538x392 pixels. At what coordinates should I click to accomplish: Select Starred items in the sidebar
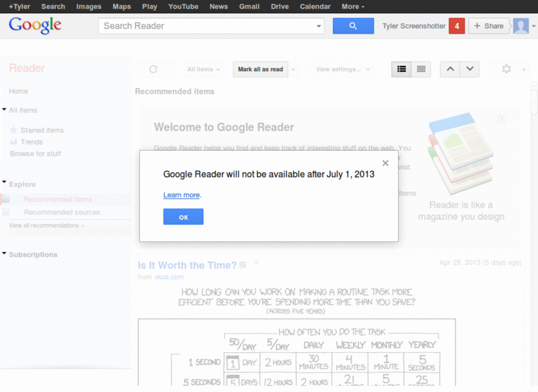(x=42, y=130)
